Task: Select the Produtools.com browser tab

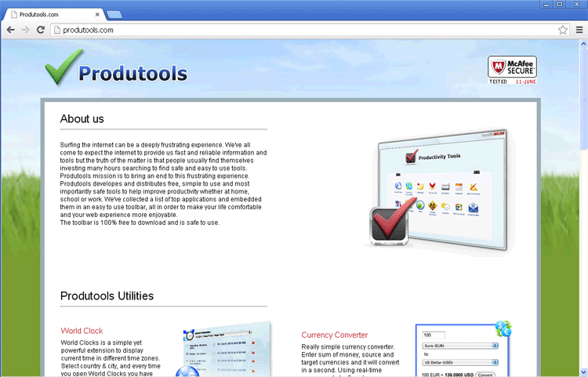Action: point(51,13)
